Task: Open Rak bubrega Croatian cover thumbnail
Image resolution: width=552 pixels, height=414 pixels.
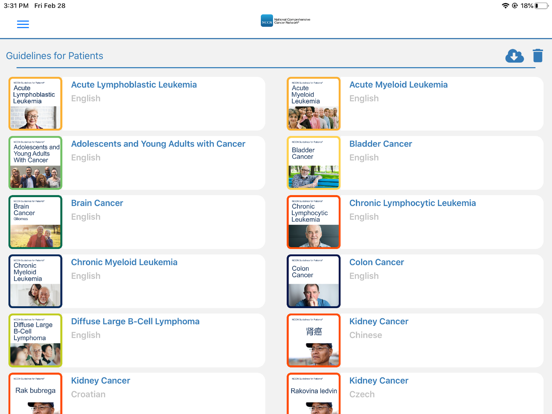Action: tap(35, 394)
